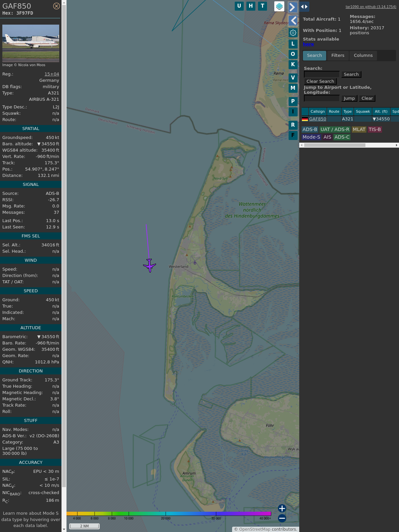Image resolution: width=399 pixels, height=532 pixels.
Task: Open the stats available here link
Action: pyautogui.click(x=308, y=44)
